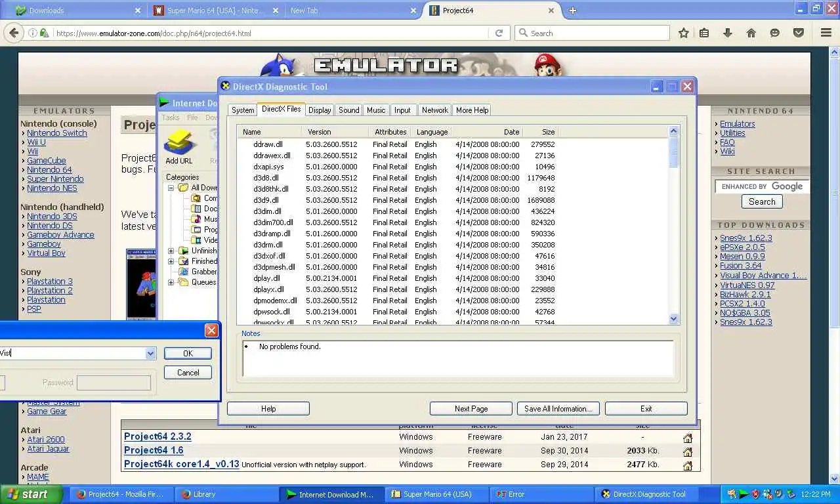
Task: Go to Firefox home page icon
Action: click(x=751, y=33)
